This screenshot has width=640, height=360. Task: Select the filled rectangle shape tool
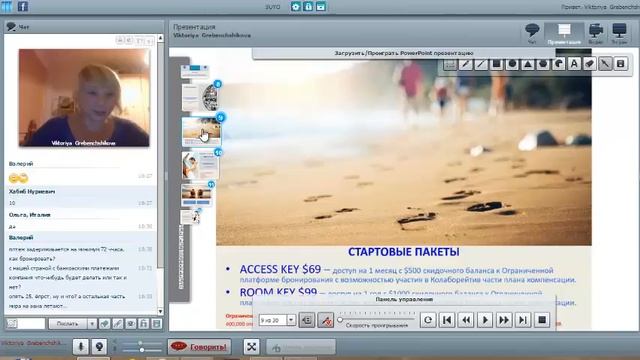(496, 64)
